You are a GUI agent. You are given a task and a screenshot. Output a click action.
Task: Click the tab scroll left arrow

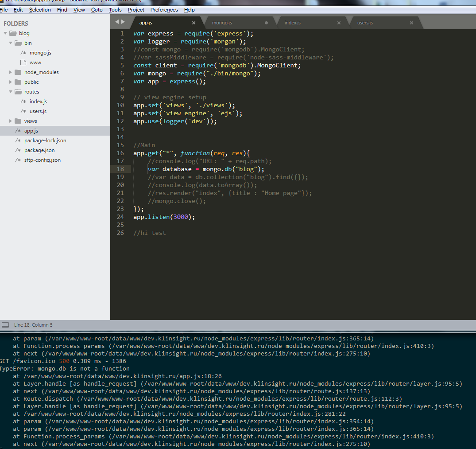coord(117,22)
